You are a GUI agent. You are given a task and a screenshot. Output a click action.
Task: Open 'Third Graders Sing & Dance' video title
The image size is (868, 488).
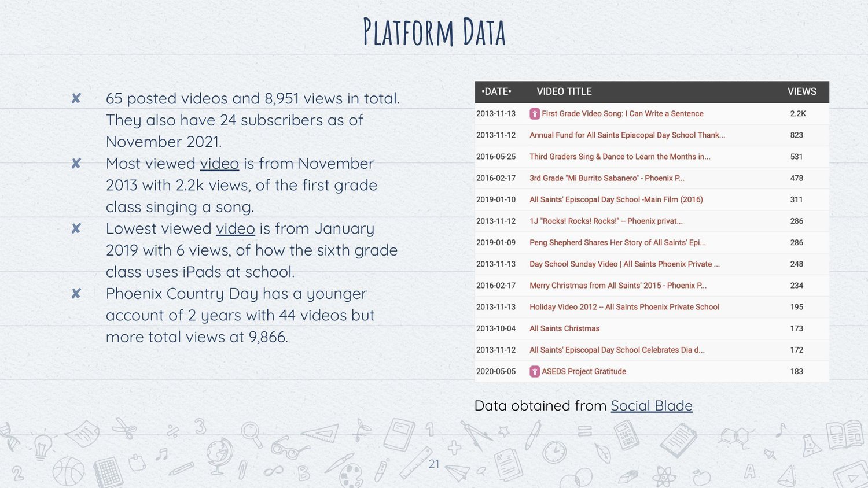coord(620,157)
